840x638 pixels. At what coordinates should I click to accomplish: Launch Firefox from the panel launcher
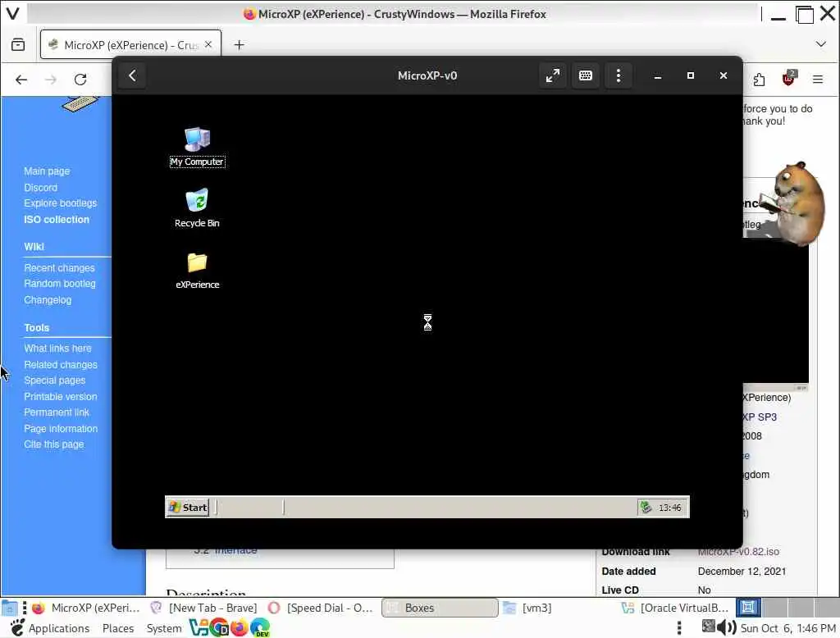coord(239,627)
